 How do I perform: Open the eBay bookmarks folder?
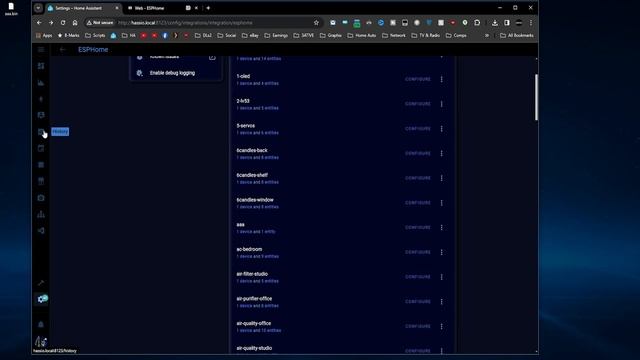coord(250,36)
